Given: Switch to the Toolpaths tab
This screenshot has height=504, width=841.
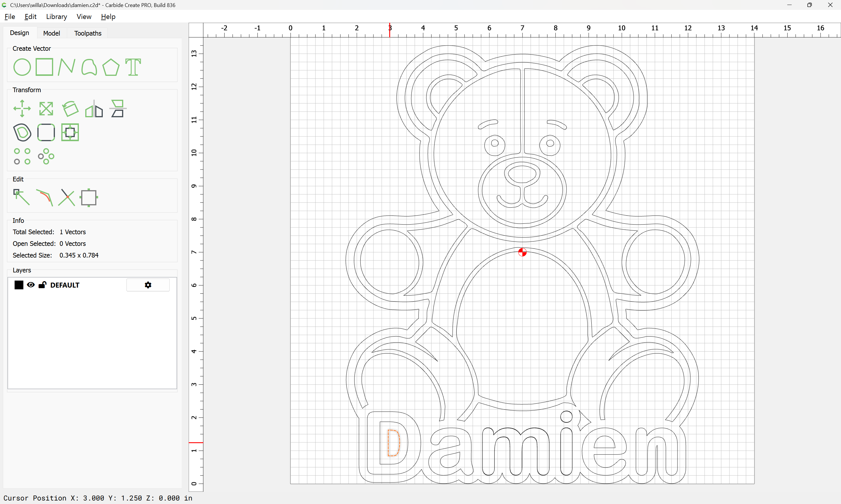Looking at the screenshot, I should [x=88, y=33].
